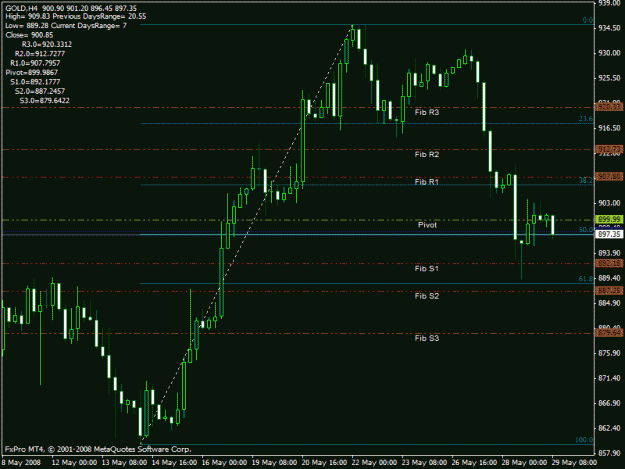Click 916.50 on the price axis
The image size is (625, 469).
tap(609, 128)
